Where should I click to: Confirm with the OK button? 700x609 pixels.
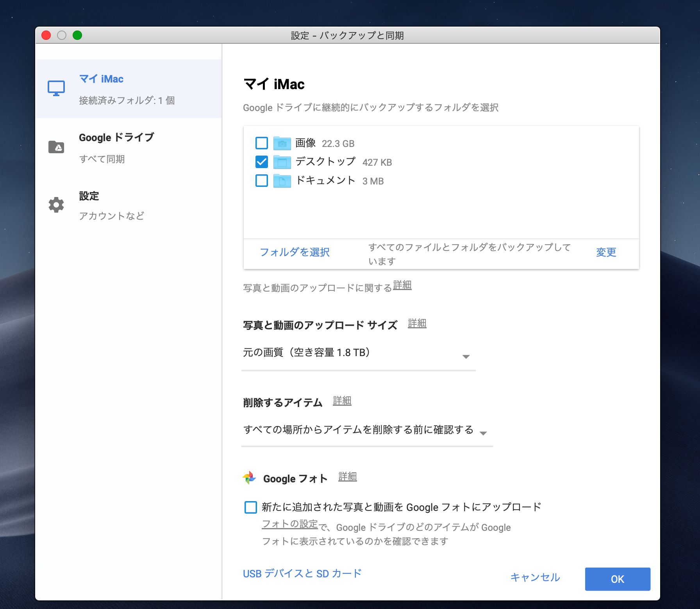pos(618,579)
